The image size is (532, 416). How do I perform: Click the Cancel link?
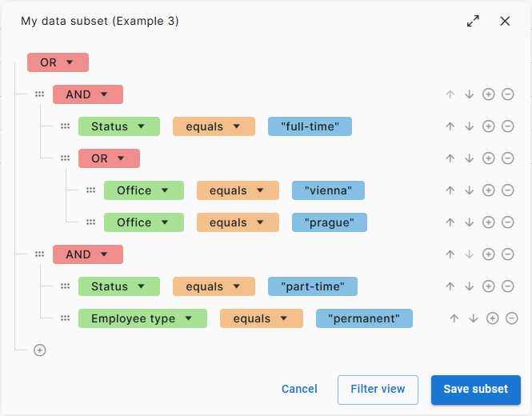(299, 390)
